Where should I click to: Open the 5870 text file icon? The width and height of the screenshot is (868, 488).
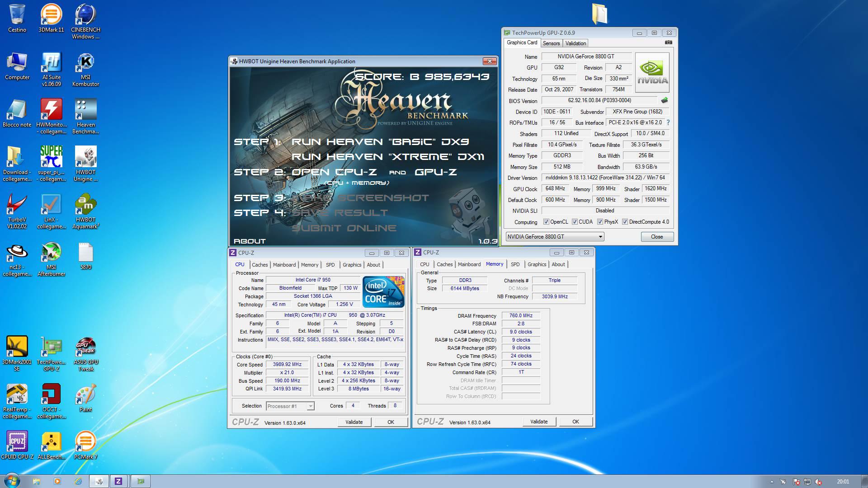pyautogui.click(x=85, y=256)
